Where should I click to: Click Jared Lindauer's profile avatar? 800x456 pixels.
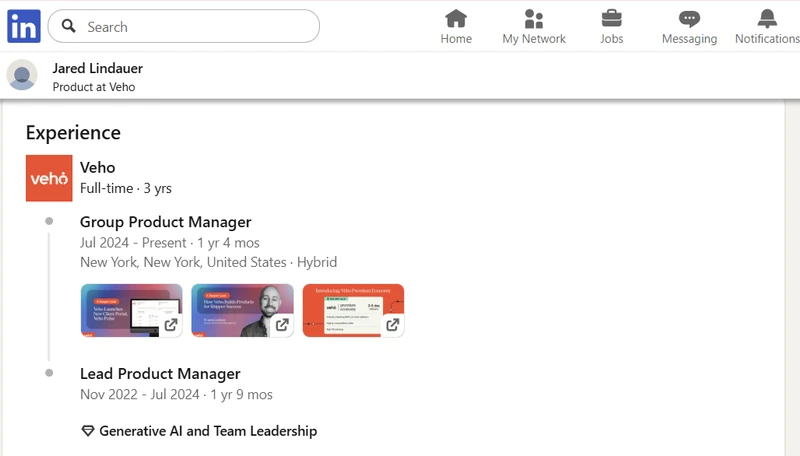22,76
